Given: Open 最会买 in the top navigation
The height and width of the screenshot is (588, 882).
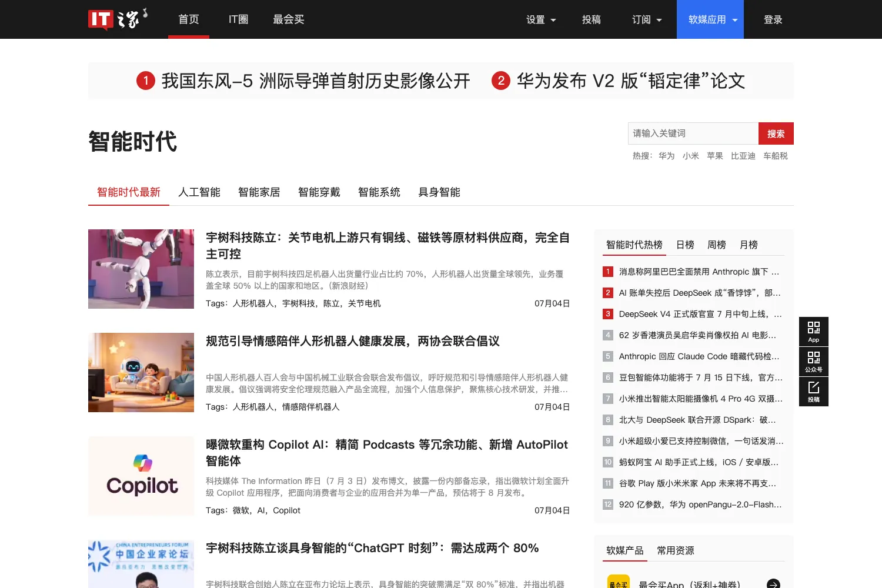Looking at the screenshot, I should pyautogui.click(x=289, y=19).
